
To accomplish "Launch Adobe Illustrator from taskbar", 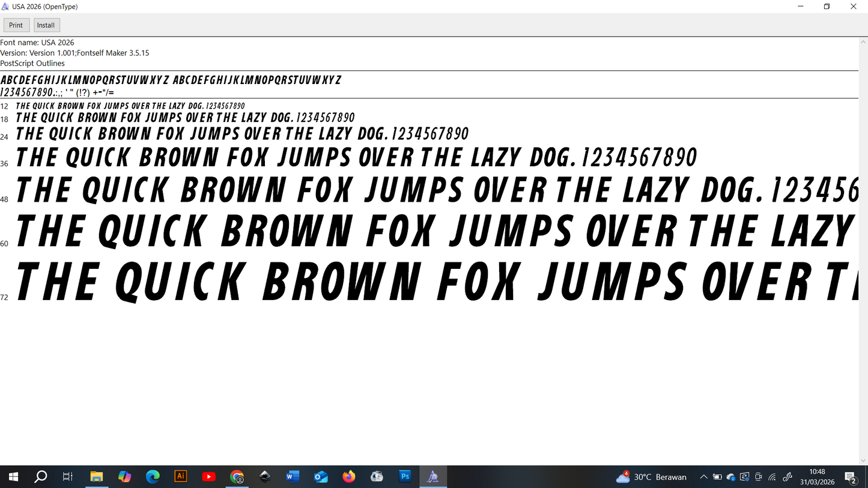I will pos(180,477).
